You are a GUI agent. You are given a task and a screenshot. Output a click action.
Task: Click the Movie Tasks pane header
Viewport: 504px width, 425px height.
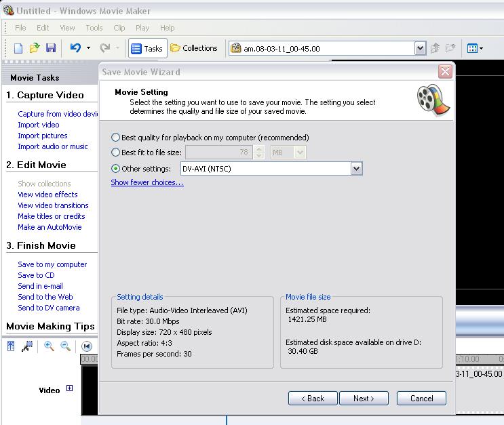coord(35,78)
